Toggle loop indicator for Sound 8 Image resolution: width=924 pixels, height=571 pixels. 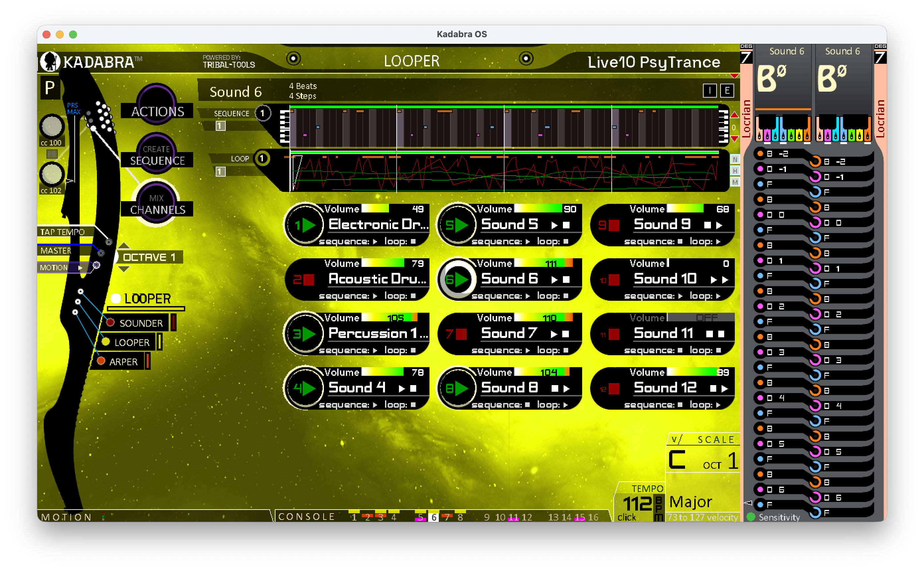point(565,405)
